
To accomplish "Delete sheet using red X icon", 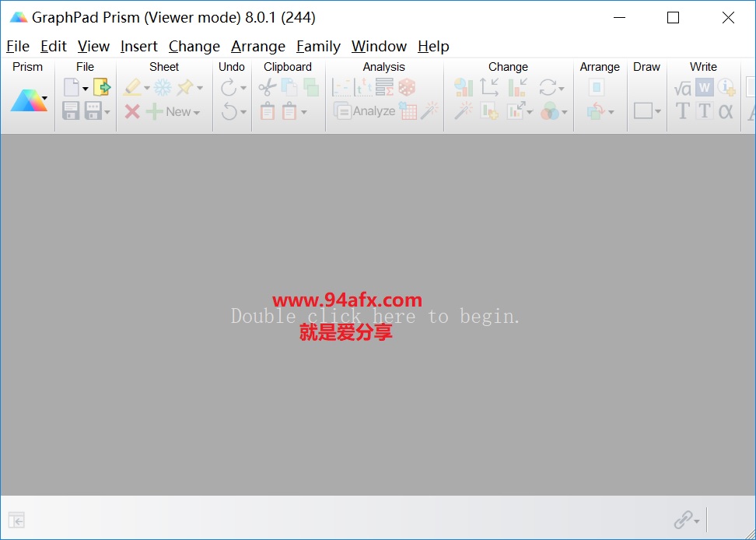I will point(132,111).
